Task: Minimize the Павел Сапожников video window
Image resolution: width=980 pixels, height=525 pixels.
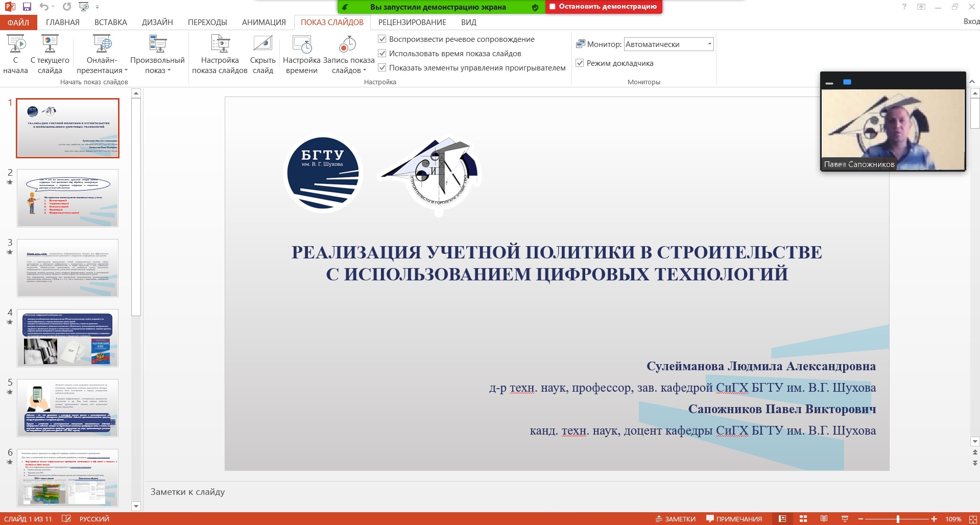Action: (829, 82)
